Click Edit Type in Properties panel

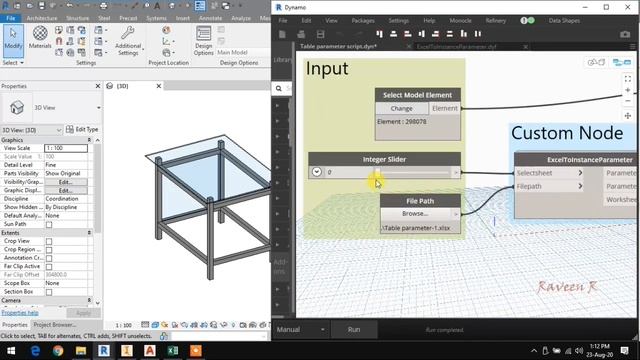82,129
